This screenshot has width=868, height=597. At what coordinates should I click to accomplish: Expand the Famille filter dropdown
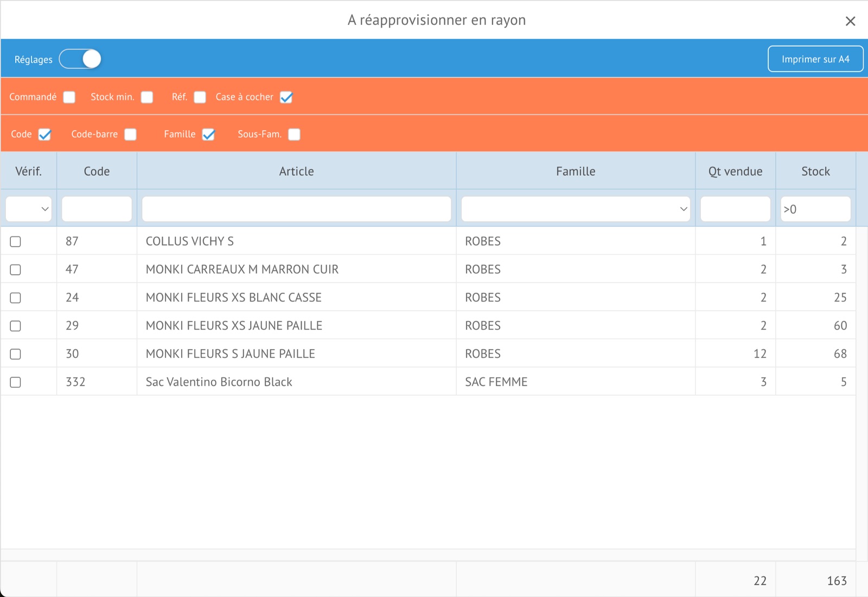click(575, 209)
